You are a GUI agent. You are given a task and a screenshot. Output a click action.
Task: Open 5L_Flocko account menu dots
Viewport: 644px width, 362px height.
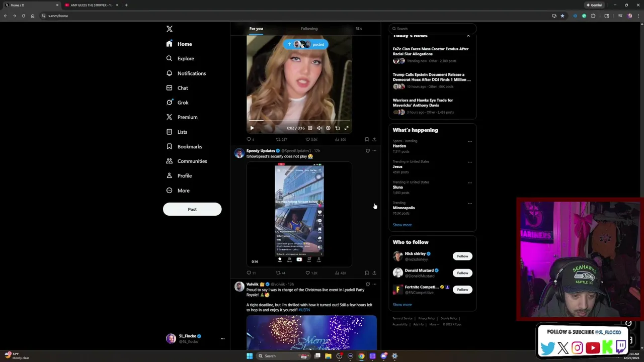point(222,339)
